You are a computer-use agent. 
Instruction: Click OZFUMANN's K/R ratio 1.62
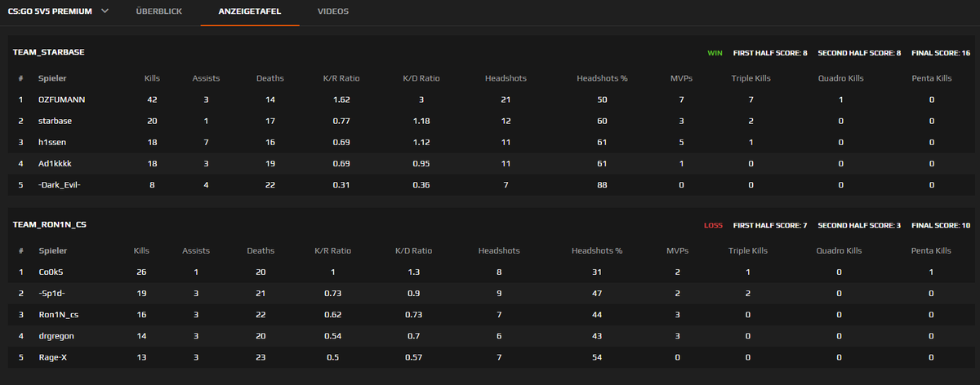[341, 100]
